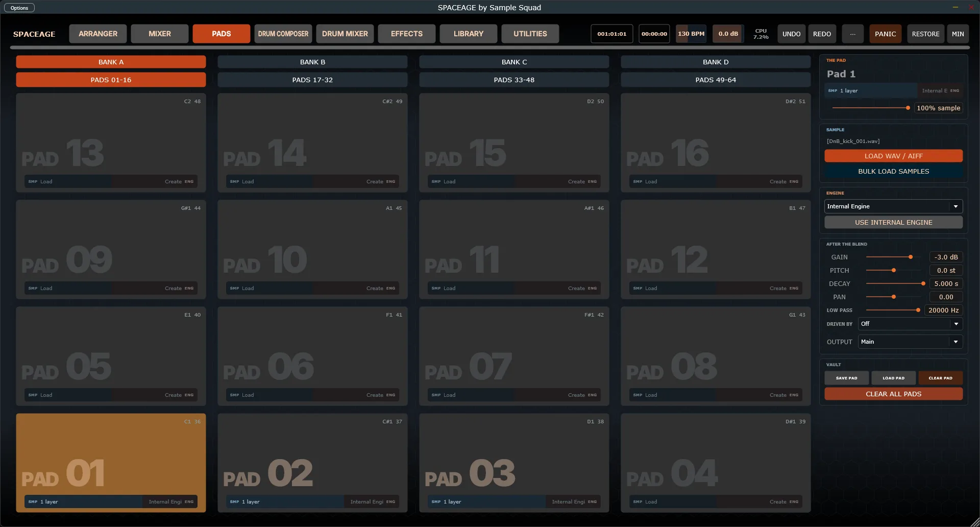
Task: Click SMP Load on PAD 13
Action: (68, 181)
